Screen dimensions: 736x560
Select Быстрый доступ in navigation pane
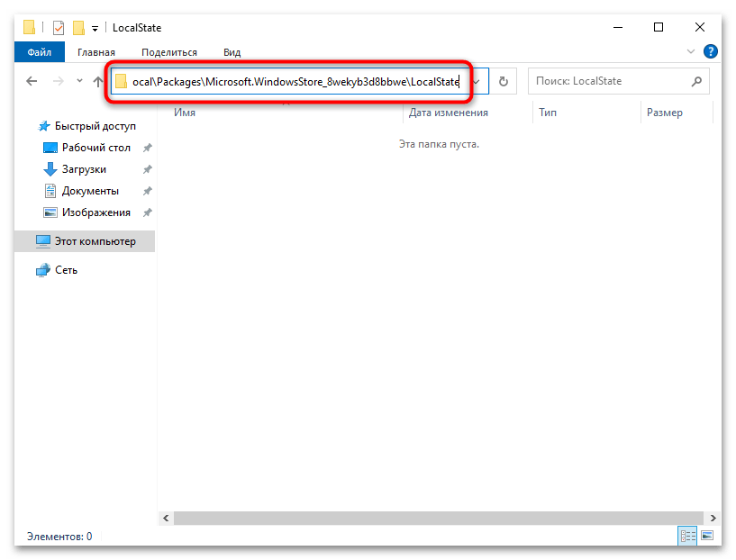(x=95, y=126)
